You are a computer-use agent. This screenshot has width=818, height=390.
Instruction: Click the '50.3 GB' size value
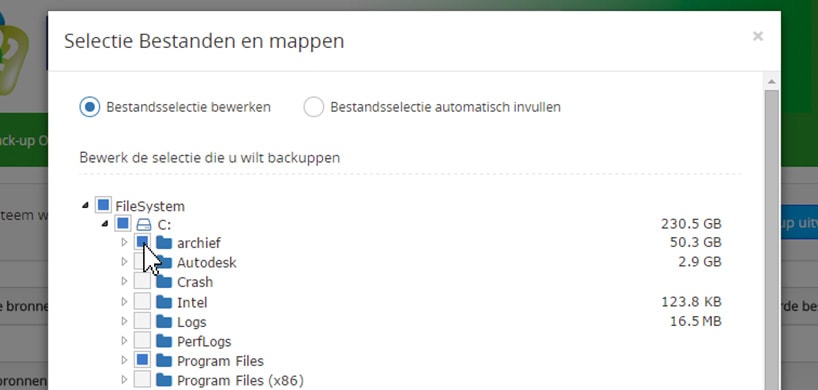[695, 242]
